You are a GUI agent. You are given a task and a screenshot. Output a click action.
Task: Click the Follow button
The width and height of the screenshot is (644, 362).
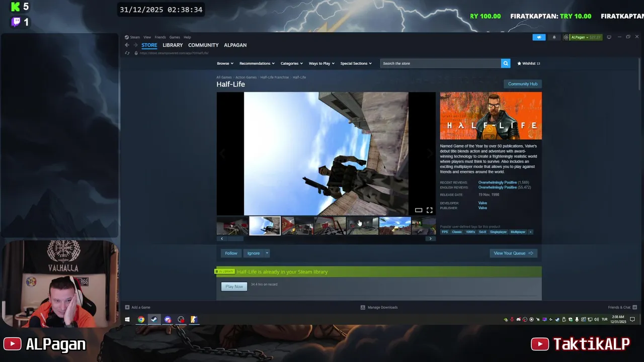pyautogui.click(x=231, y=253)
